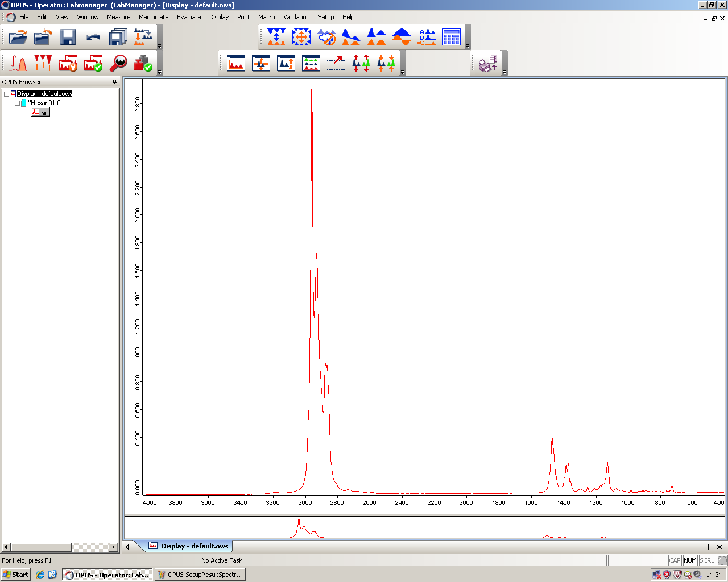Collapse the "Hexan01.0" file node
The width and height of the screenshot is (728, 582).
[x=17, y=103]
